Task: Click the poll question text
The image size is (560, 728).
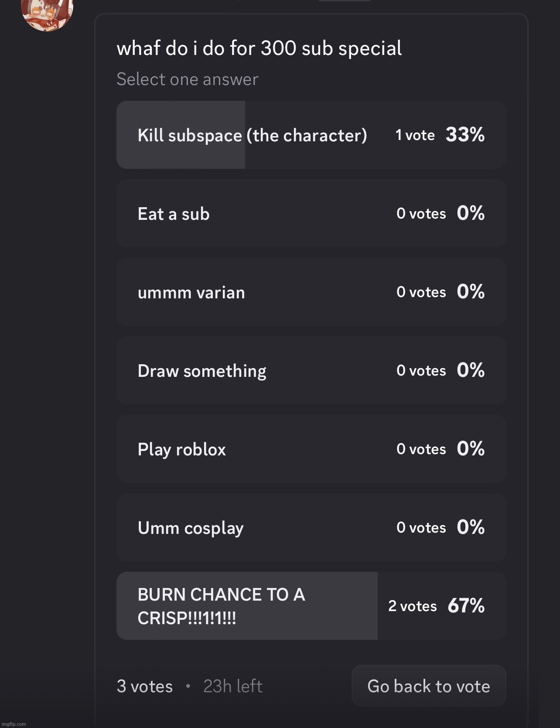Action: pos(259,48)
